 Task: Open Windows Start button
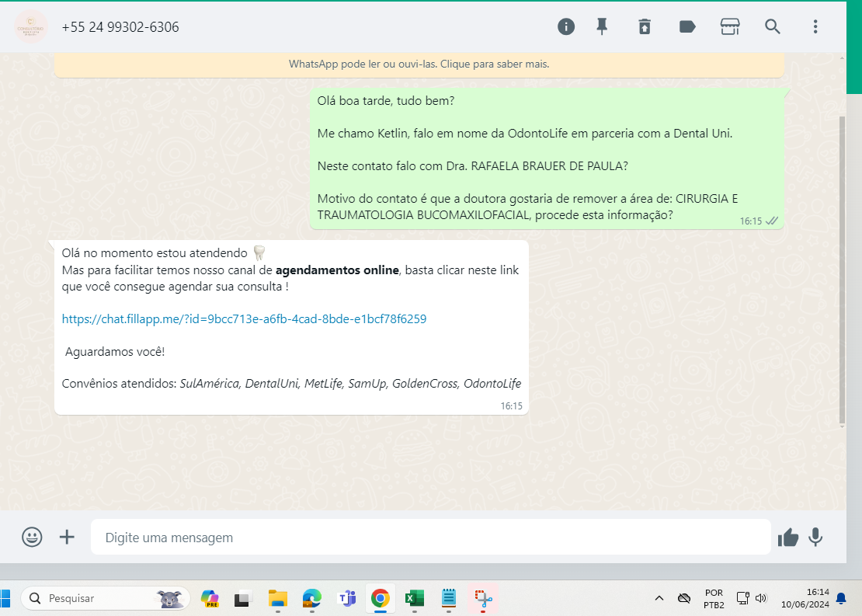pos(5,598)
